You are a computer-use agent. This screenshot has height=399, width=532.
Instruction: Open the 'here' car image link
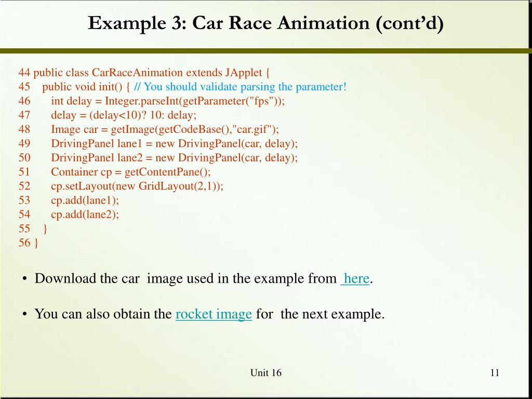point(355,278)
